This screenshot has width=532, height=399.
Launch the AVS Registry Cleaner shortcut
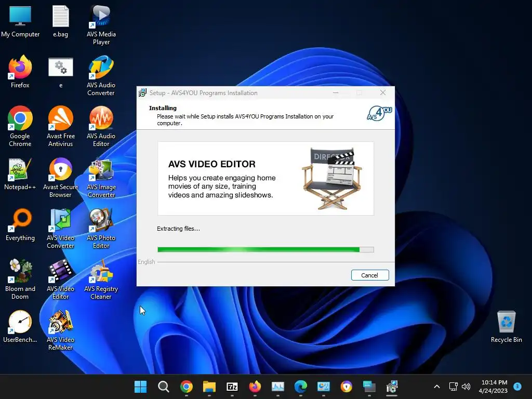(x=101, y=280)
